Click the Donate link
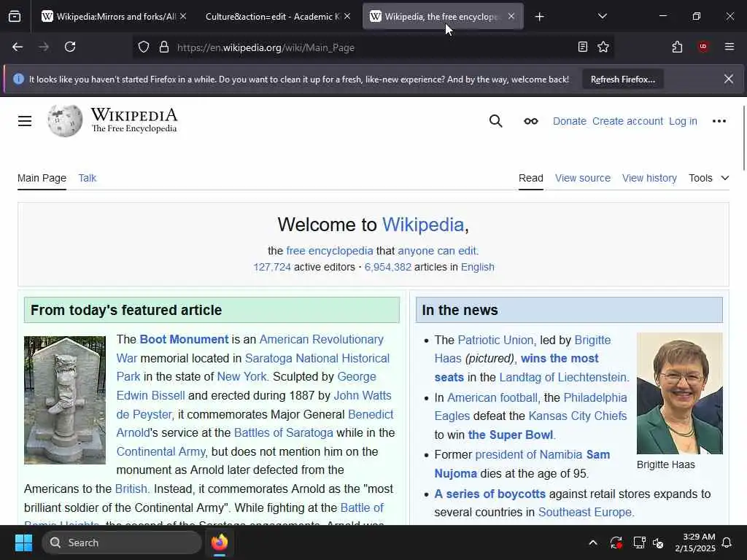This screenshot has height=560, width=747. [x=569, y=121]
